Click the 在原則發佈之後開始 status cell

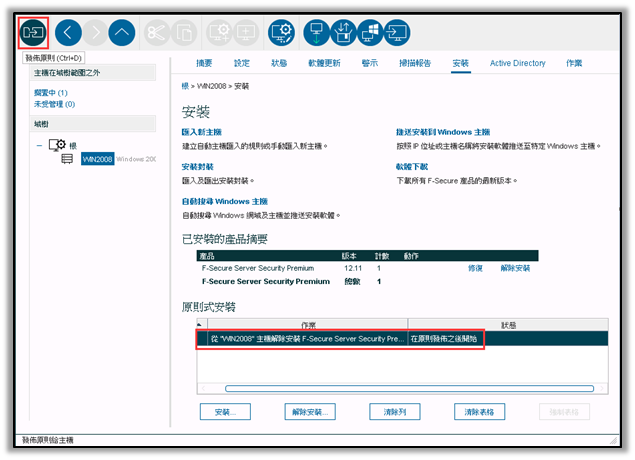pyautogui.click(x=444, y=339)
